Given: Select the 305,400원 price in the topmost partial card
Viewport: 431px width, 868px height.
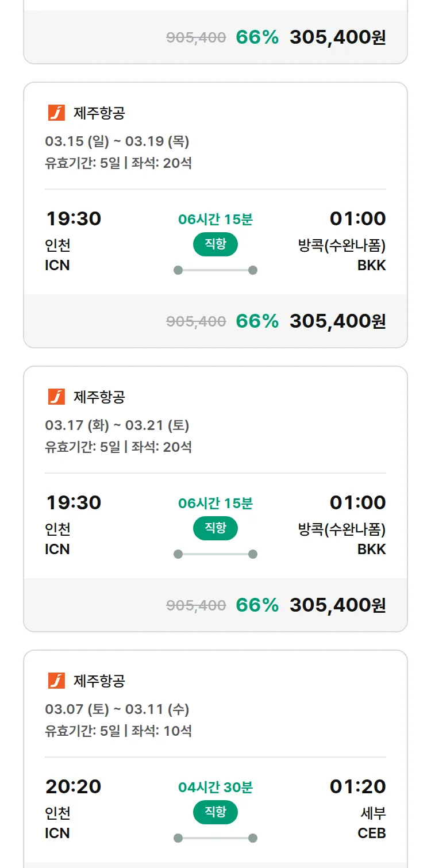Looking at the screenshot, I should (337, 37).
